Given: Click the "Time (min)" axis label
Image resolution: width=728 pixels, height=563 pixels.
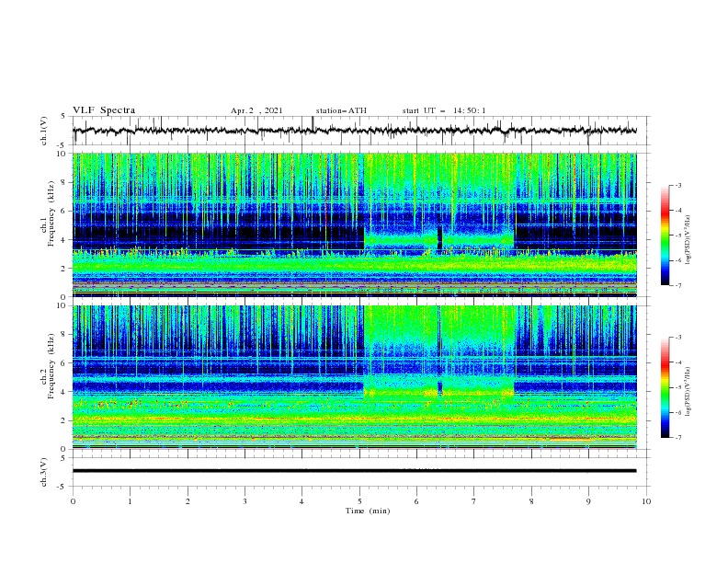Looking at the screenshot, I should click(368, 511).
